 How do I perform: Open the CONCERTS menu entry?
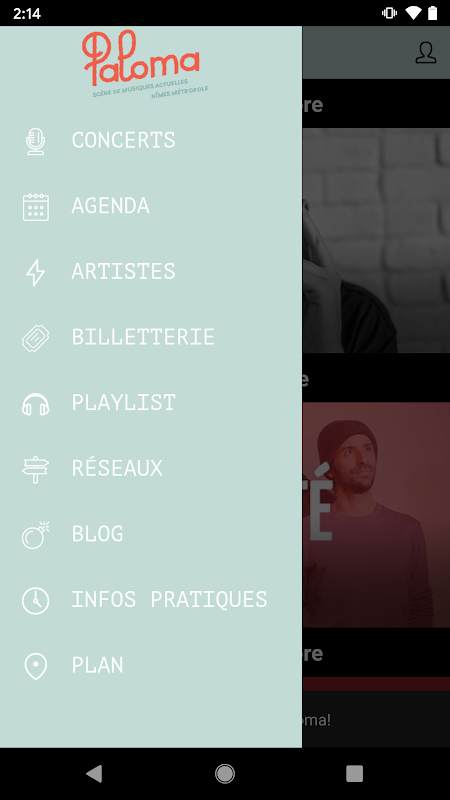click(x=123, y=140)
